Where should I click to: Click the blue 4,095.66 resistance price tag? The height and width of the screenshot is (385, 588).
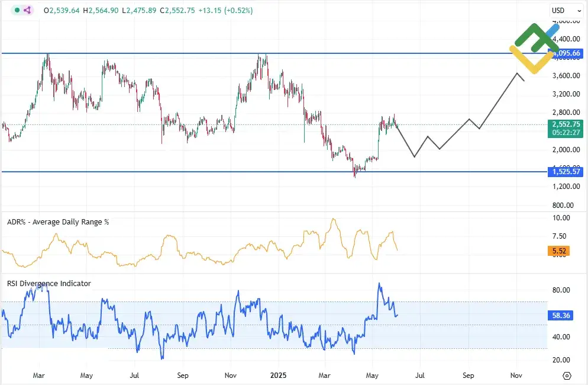tap(564, 54)
